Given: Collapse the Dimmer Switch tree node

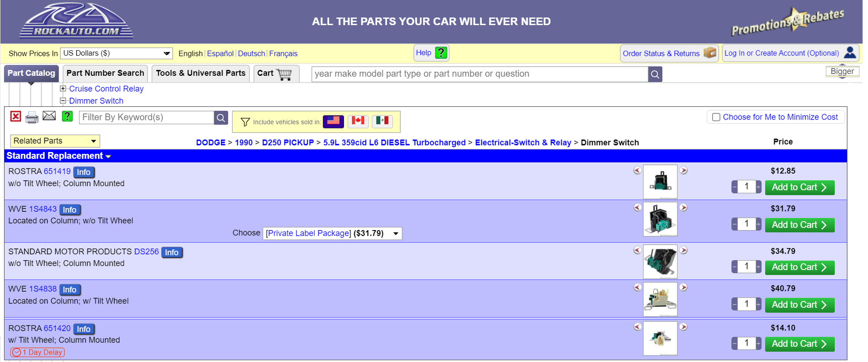Looking at the screenshot, I should tap(63, 100).
